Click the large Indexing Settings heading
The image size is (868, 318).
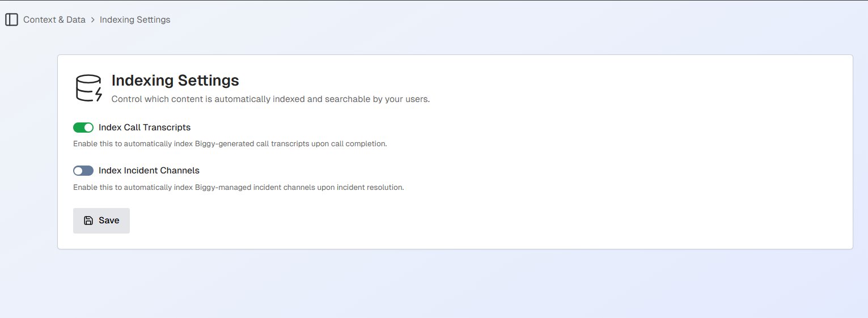175,80
